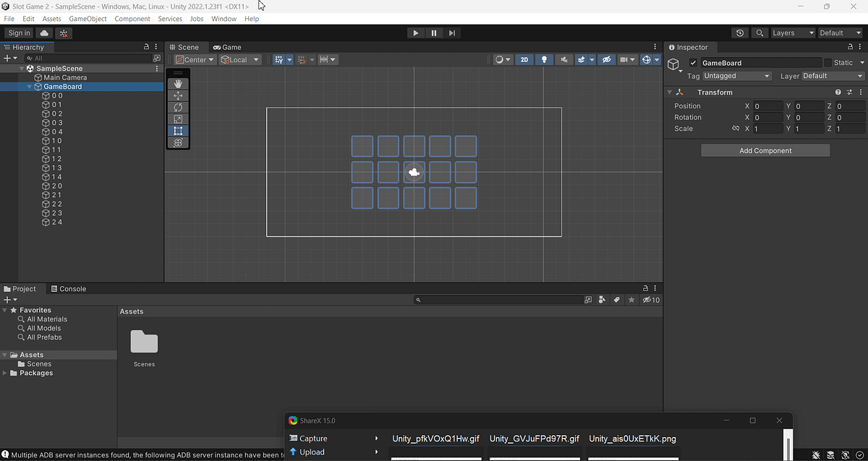Select the Scale tool
The height and width of the screenshot is (461, 868).
pyautogui.click(x=178, y=119)
